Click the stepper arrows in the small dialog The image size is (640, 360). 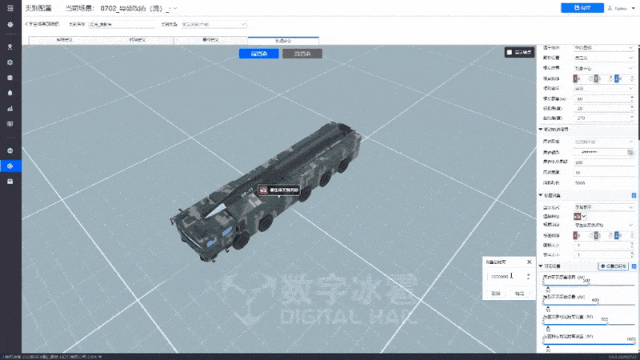point(529,277)
